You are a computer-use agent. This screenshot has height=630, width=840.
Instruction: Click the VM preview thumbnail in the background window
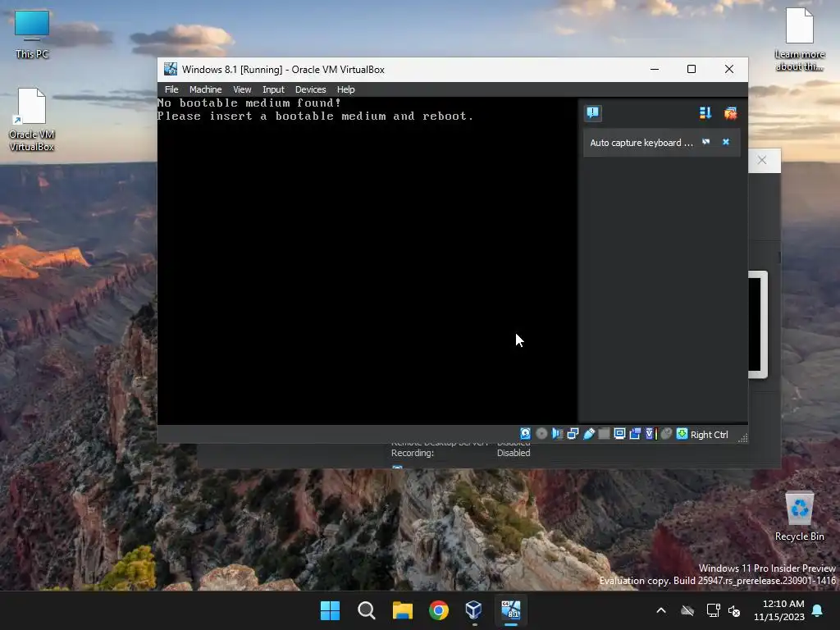[x=758, y=324]
